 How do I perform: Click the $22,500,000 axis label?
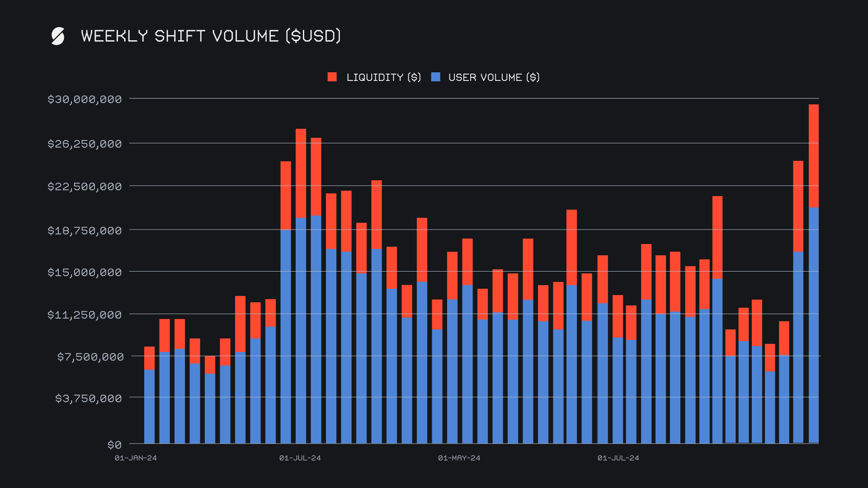85,186
